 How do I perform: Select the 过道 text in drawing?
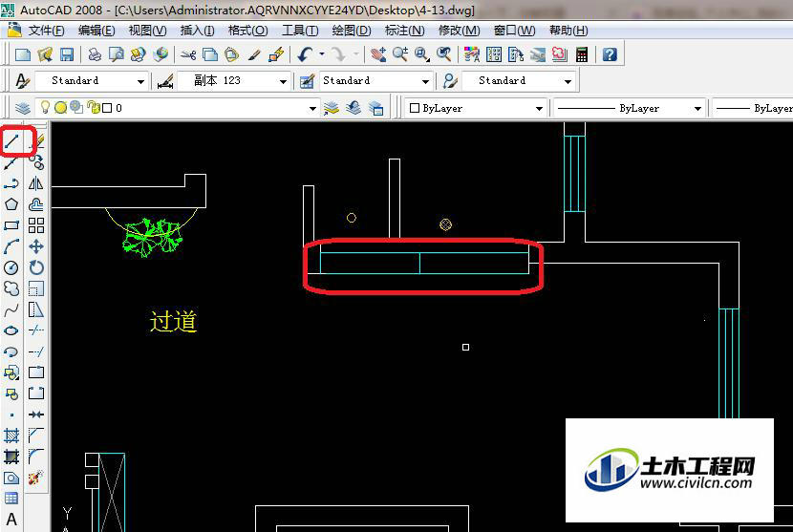(x=173, y=322)
